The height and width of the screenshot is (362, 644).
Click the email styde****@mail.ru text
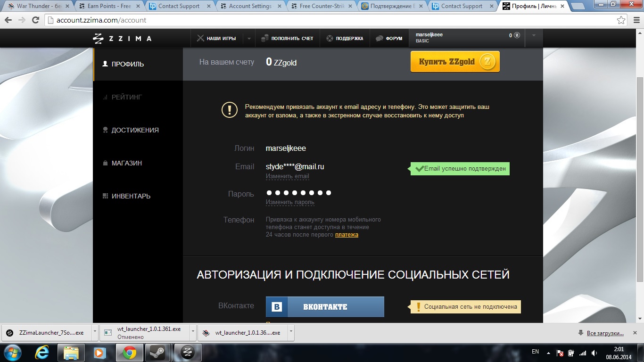point(295,167)
